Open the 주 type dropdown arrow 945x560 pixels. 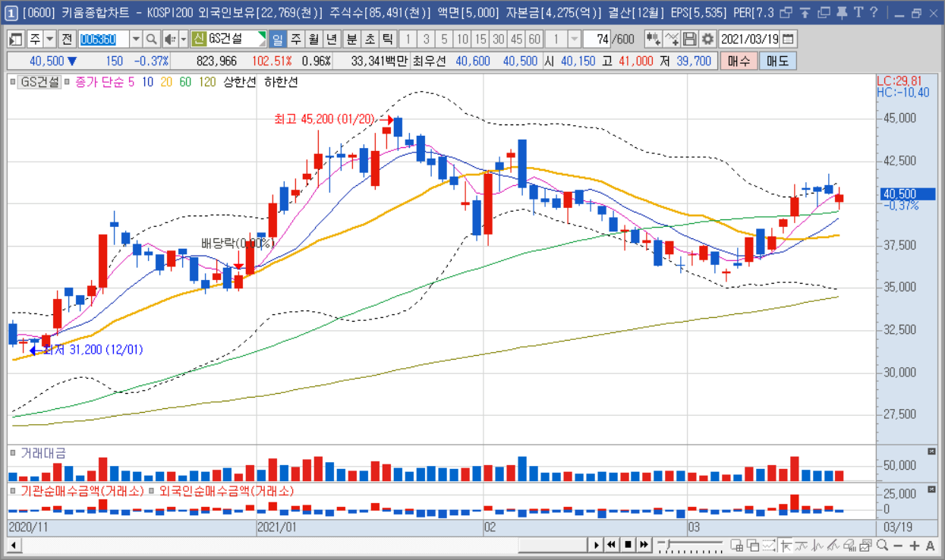click(x=49, y=39)
